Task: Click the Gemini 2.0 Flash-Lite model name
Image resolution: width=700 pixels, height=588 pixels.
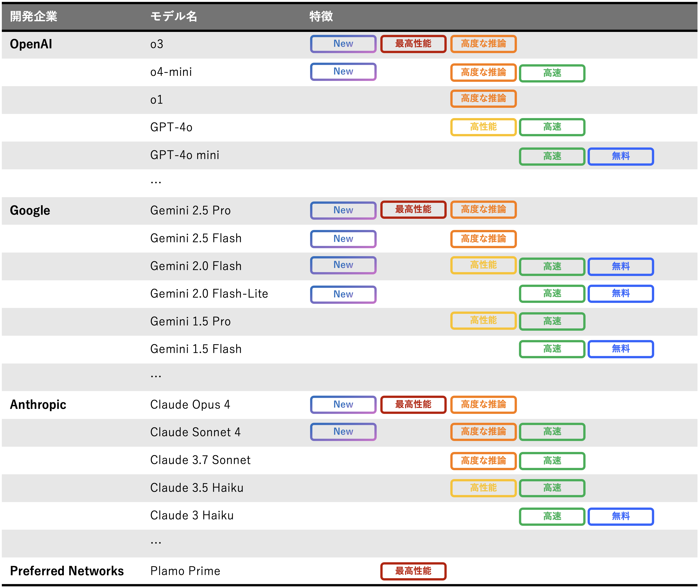Action: point(209,294)
